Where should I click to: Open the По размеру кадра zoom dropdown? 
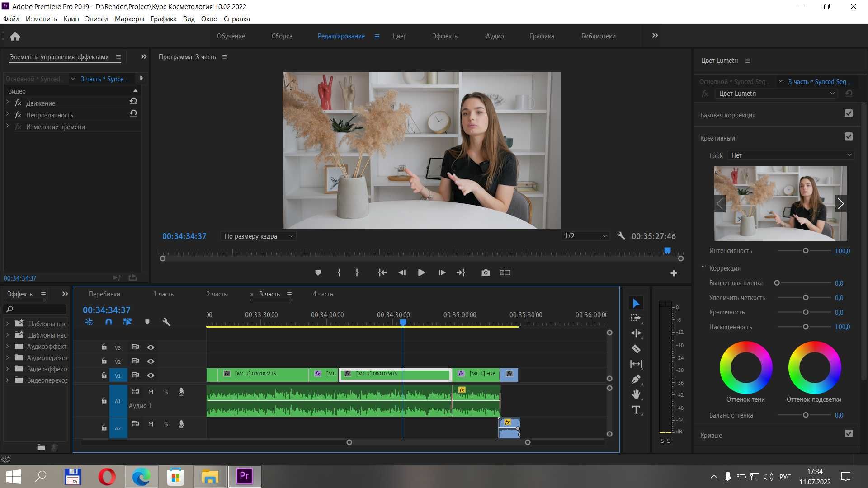258,236
